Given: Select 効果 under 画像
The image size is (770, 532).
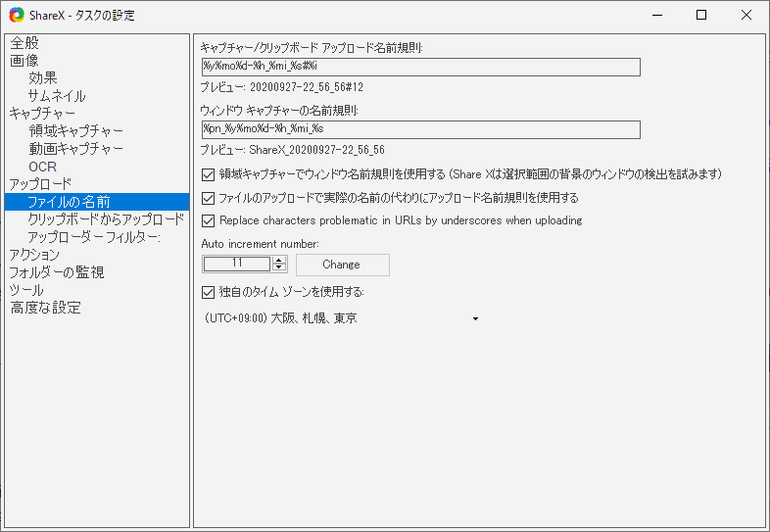Looking at the screenshot, I should (x=43, y=78).
